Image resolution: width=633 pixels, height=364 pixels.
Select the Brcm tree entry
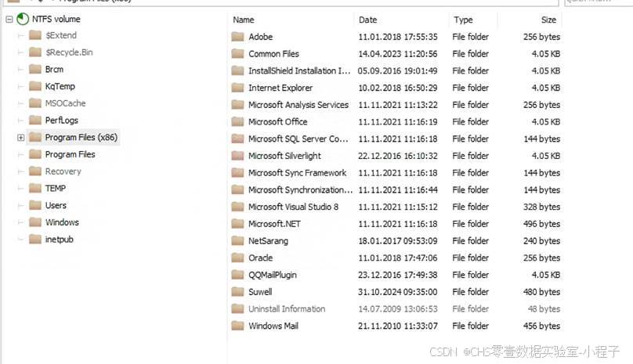tap(54, 69)
